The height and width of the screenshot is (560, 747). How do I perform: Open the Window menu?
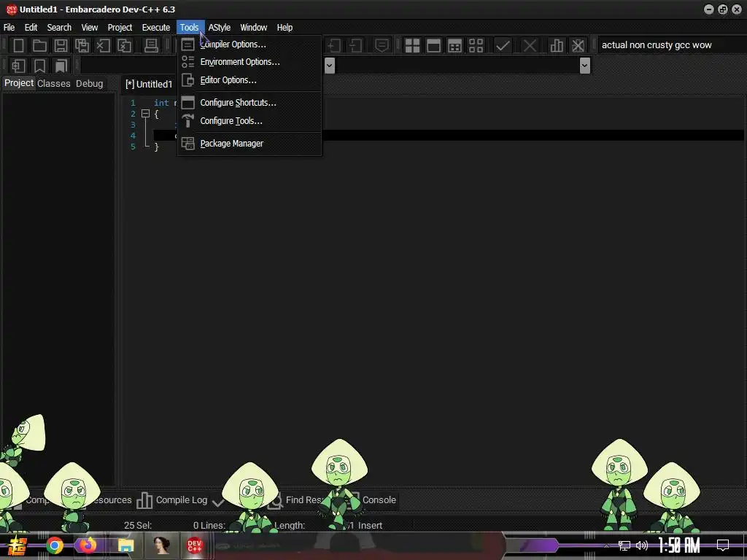coord(253,27)
